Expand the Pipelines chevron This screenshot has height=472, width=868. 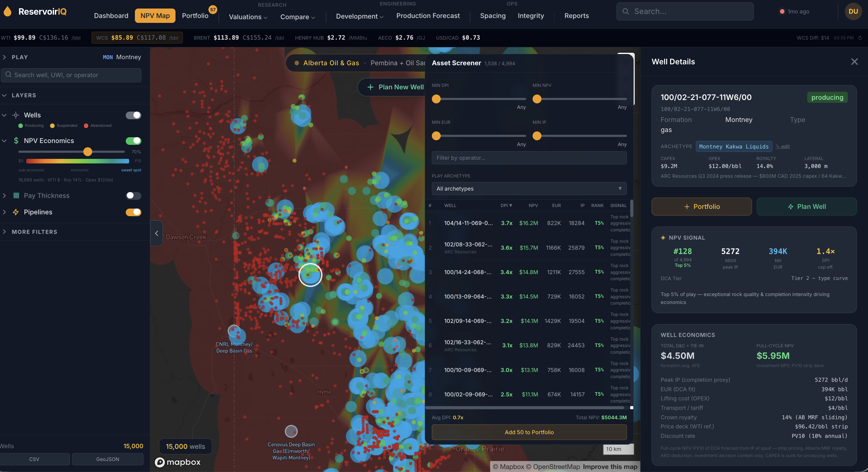tap(4, 212)
